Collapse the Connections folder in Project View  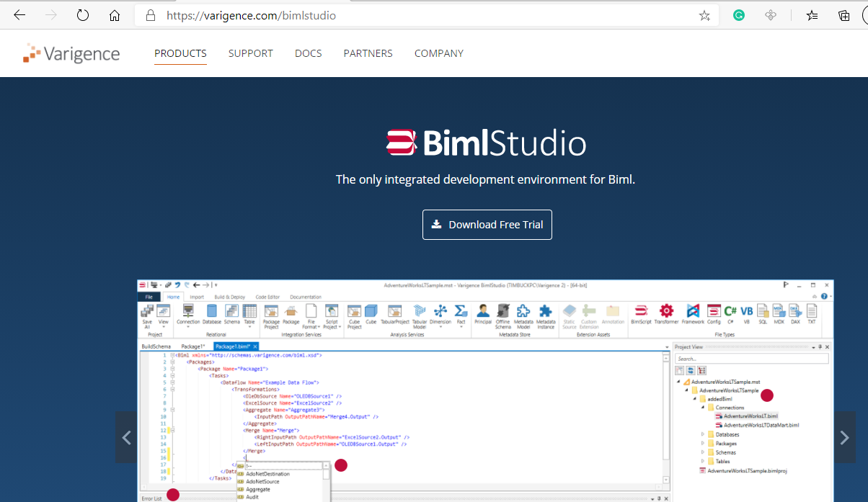point(703,408)
